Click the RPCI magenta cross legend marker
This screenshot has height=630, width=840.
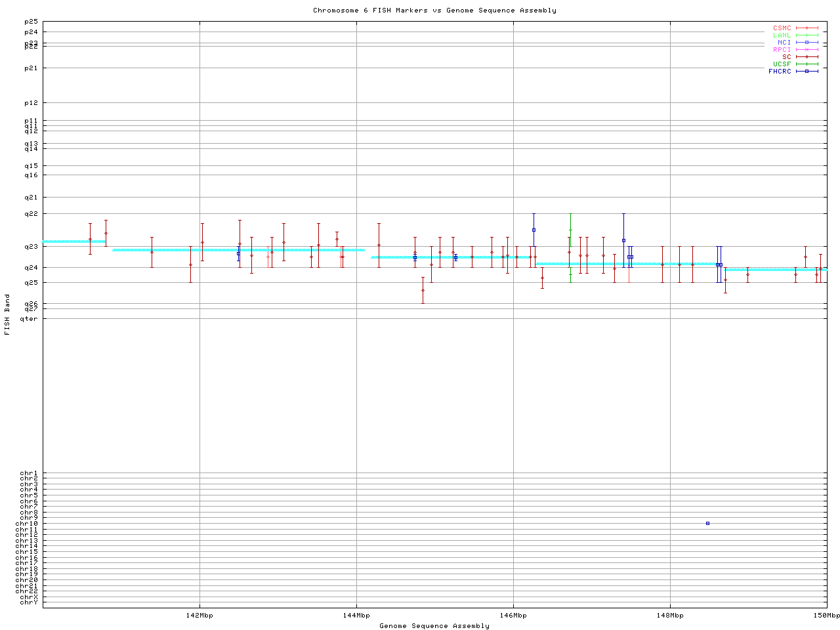point(807,50)
